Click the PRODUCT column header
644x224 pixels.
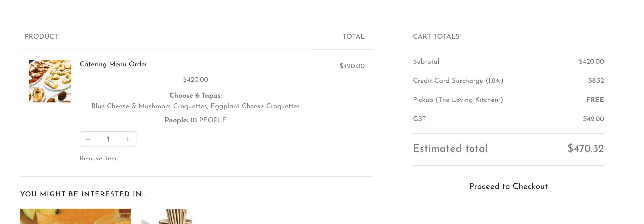point(41,37)
